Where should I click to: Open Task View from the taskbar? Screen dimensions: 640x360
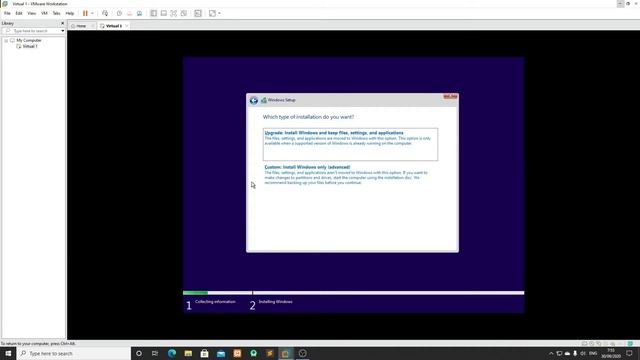[x=155, y=353]
